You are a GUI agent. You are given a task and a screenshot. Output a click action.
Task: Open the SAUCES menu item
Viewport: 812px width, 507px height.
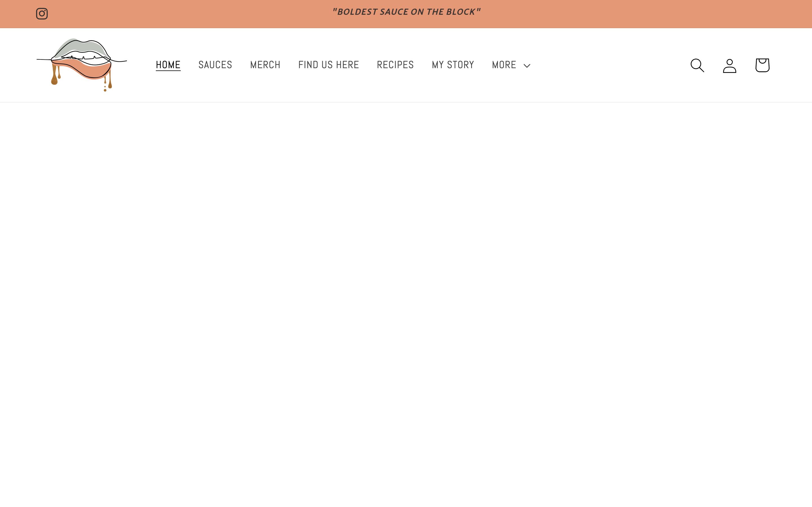tap(215, 65)
